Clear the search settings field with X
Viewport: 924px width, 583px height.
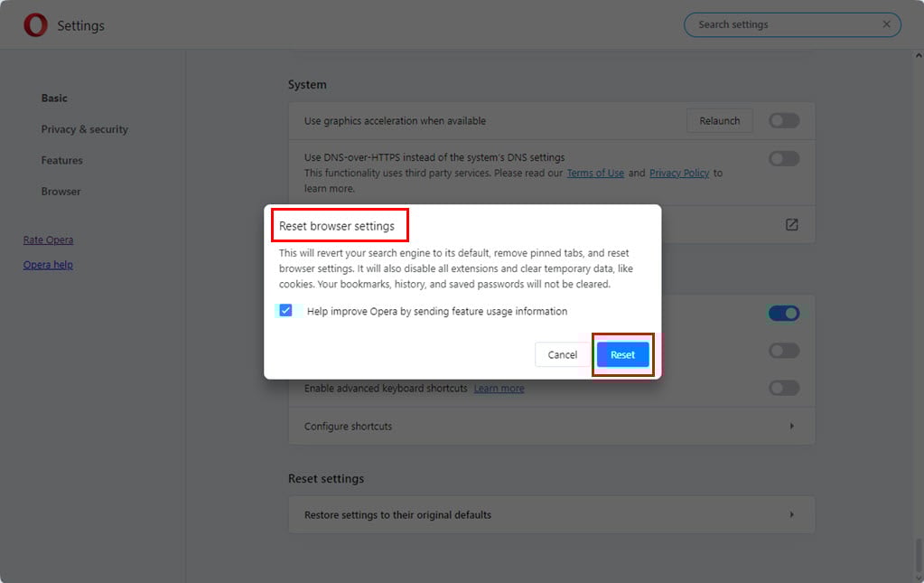click(x=886, y=24)
